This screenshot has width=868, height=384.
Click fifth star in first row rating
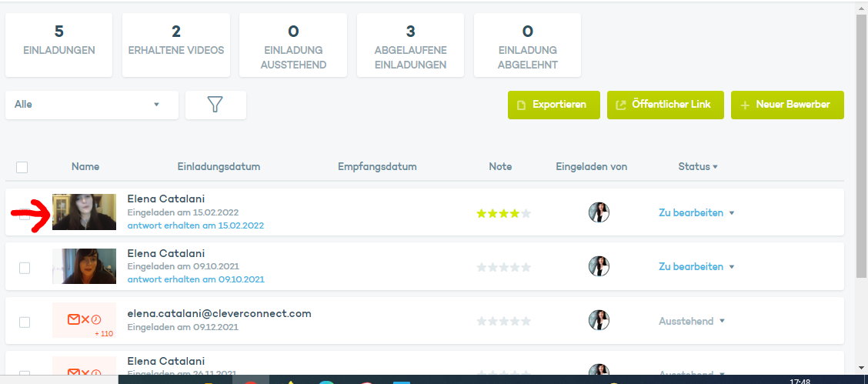[526, 213]
